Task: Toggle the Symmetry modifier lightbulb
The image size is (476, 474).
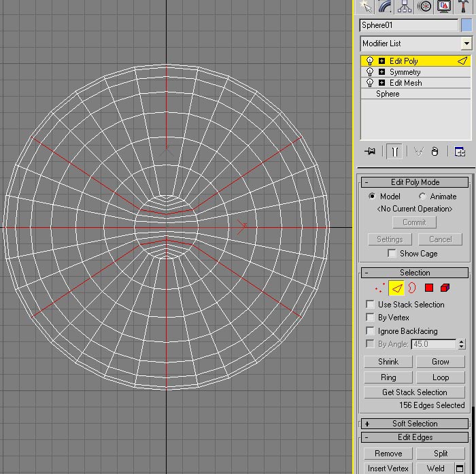Action: coord(369,72)
